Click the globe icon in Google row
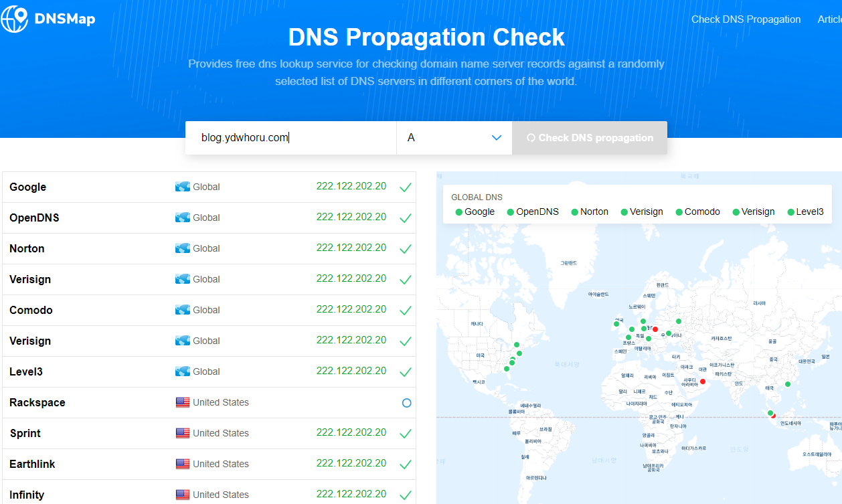This screenshot has width=842, height=504. click(x=183, y=187)
